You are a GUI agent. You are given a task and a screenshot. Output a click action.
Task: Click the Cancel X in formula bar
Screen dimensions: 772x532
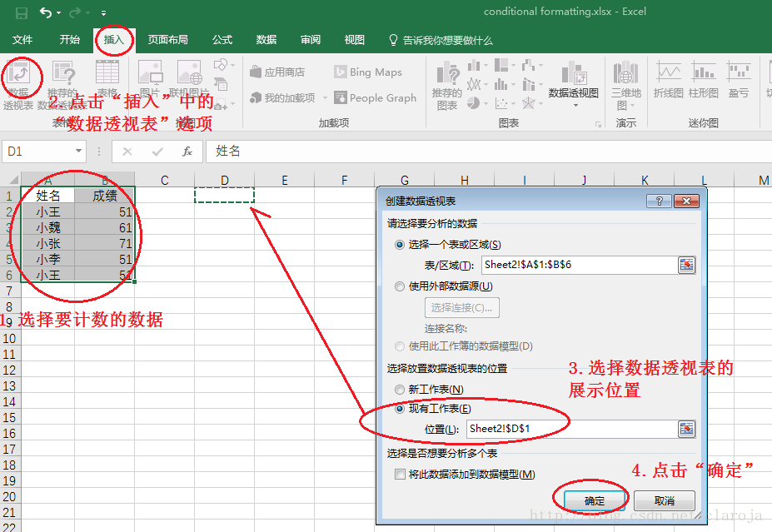tap(127, 151)
